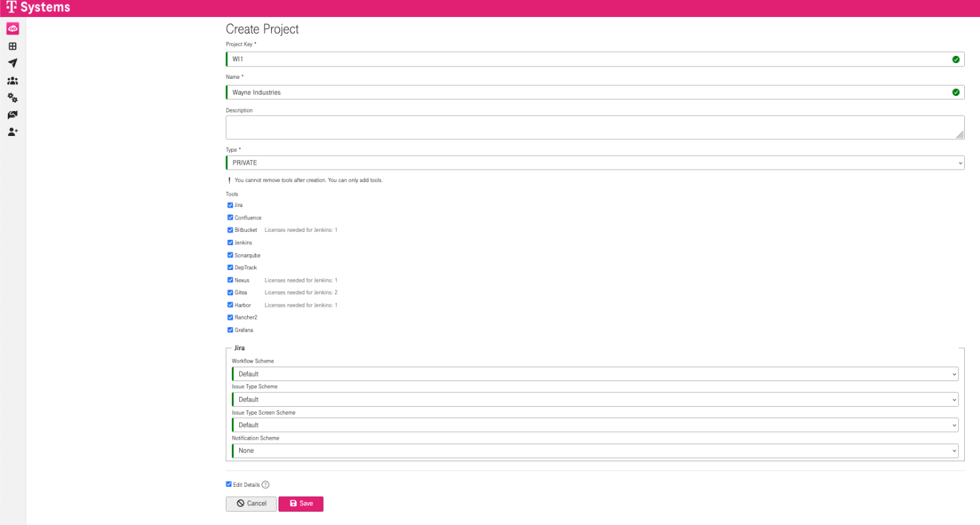Expand the Workflow Scheme dropdown
980x525 pixels.
pos(595,374)
